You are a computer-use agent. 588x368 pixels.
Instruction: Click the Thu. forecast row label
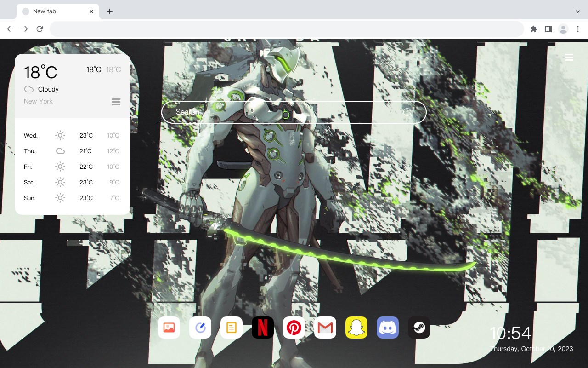pyautogui.click(x=30, y=151)
